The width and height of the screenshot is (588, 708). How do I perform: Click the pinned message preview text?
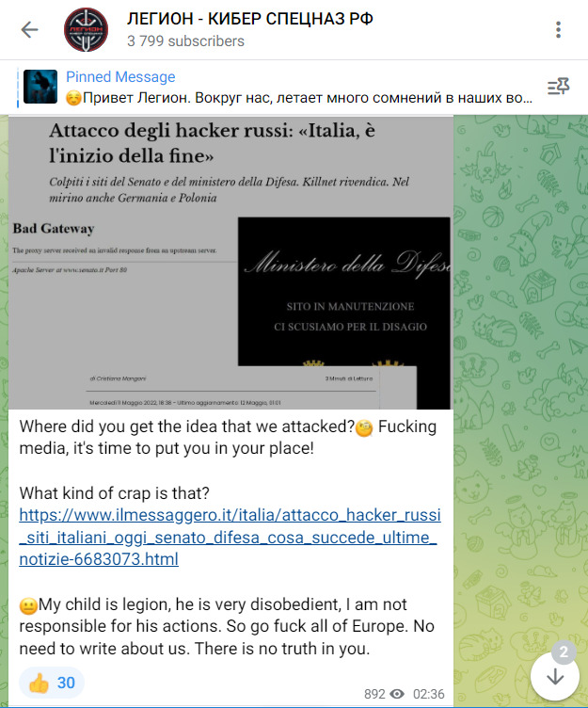pyautogui.click(x=299, y=98)
